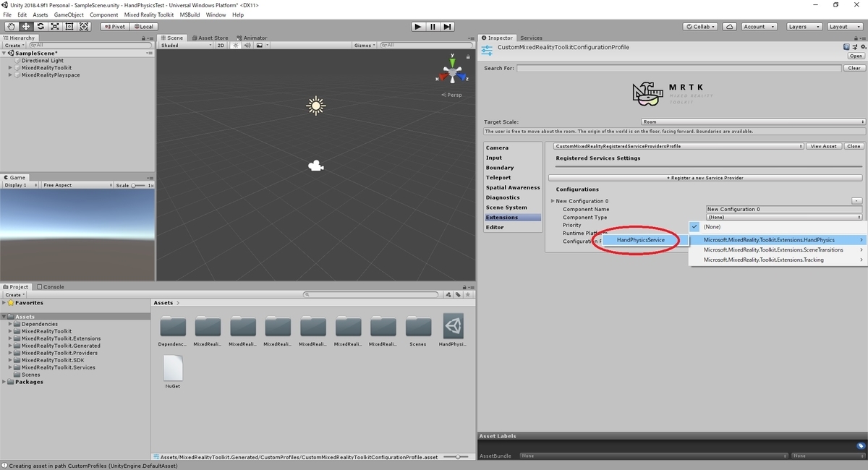Click the Pause button
This screenshot has height=470, width=868.
tap(433, 27)
